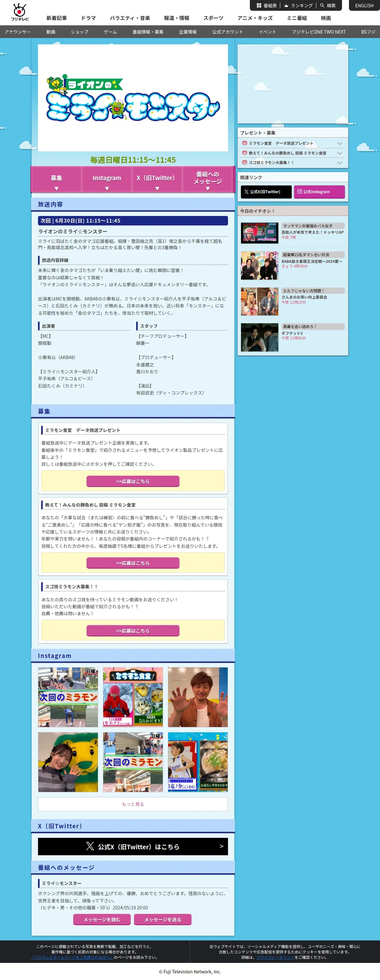Open basketball boy Instagram post
This screenshot has height=980, width=380.
(x=198, y=762)
